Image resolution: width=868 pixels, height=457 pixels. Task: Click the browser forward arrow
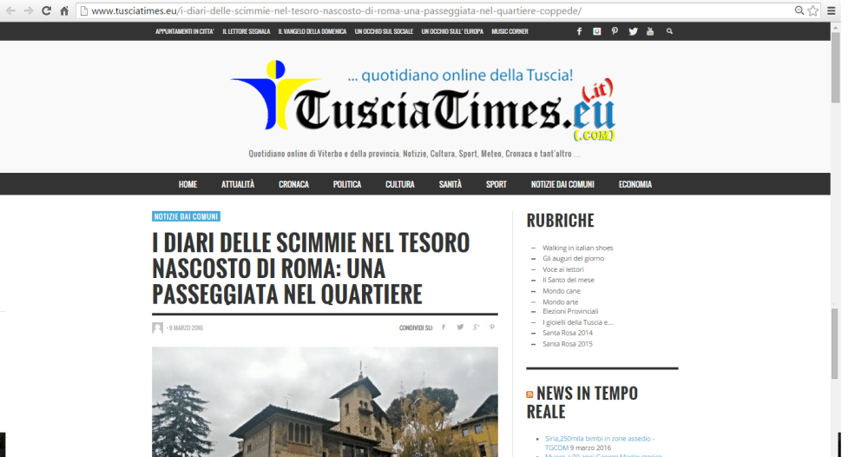pos(29,10)
